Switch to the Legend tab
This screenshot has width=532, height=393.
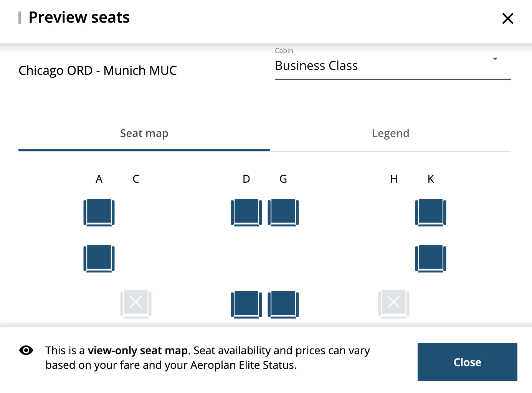coord(390,133)
